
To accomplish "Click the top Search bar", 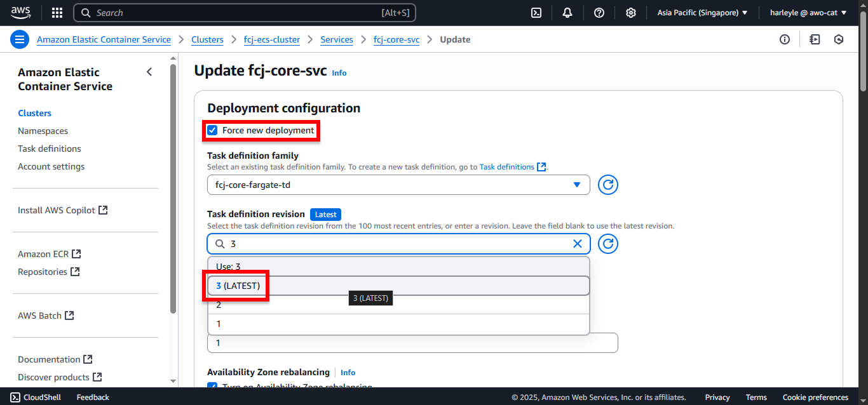I will click(245, 13).
